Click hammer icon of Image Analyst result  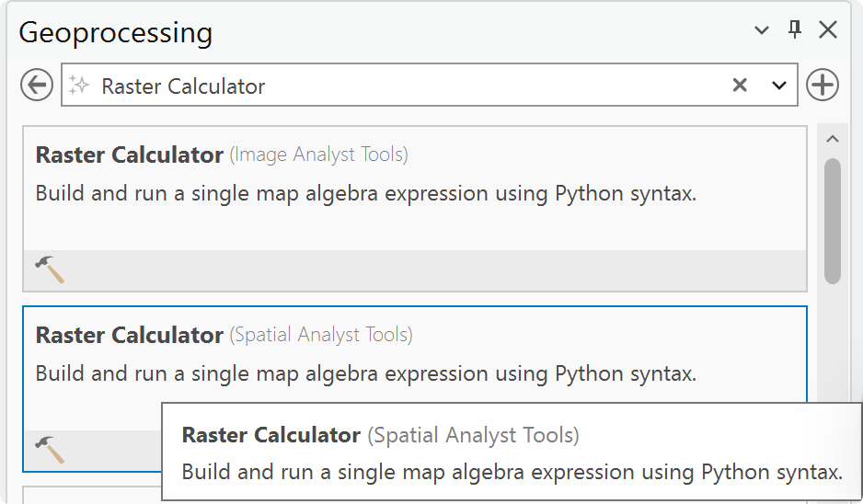pyautogui.click(x=50, y=269)
